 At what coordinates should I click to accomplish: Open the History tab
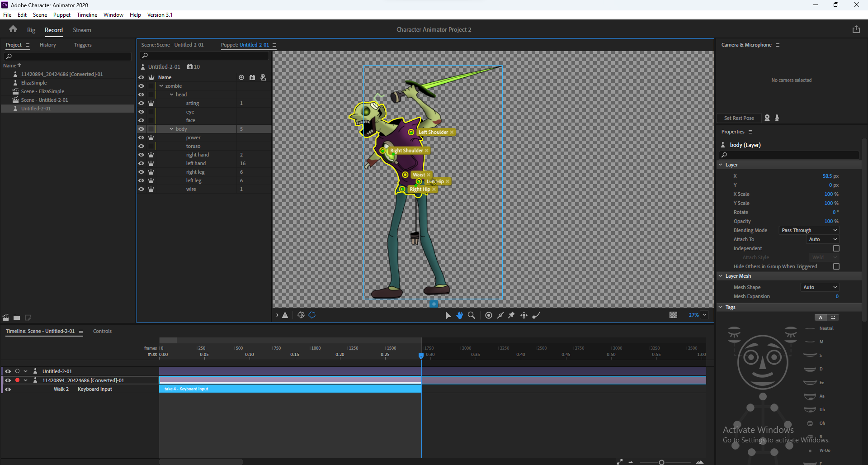point(48,45)
